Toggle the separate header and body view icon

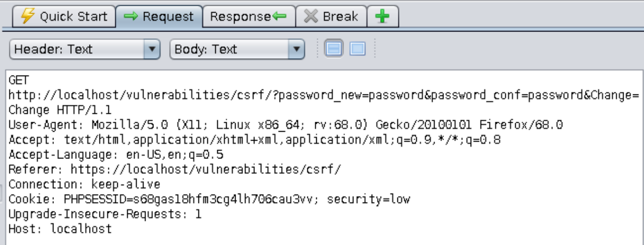(x=357, y=49)
